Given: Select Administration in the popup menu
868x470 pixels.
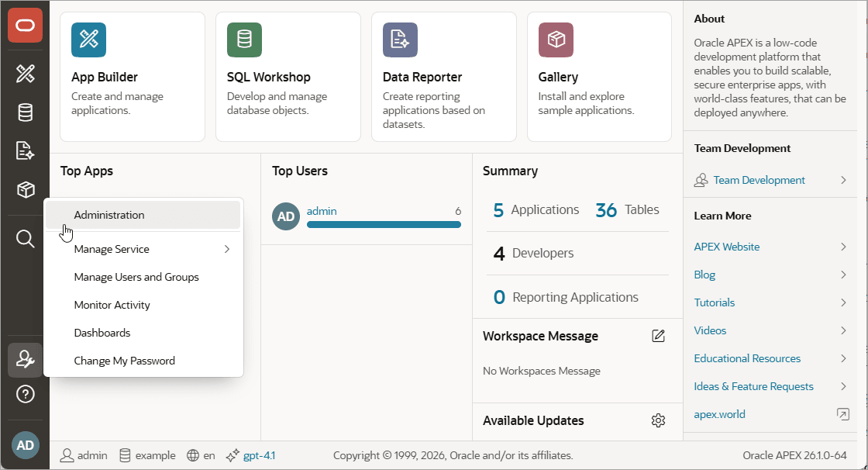Looking at the screenshot, I should (143, 215).
